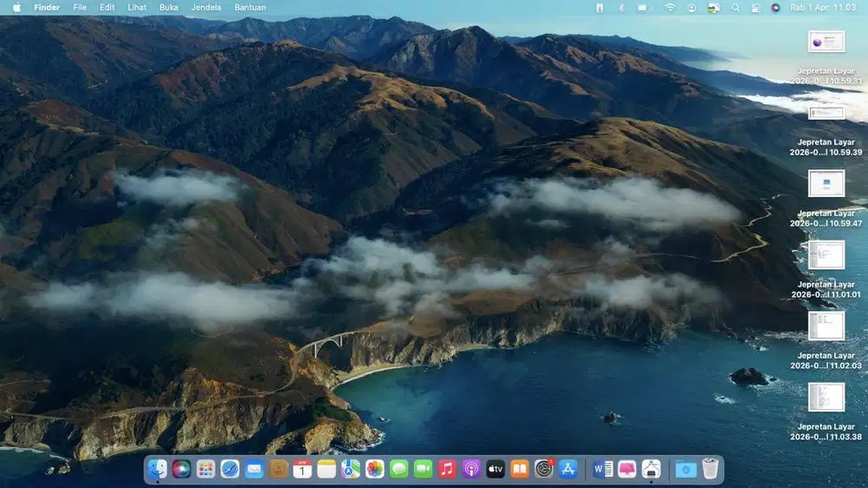Open the Notes app
This screenshot has height=488, width=868.
pyautogui.click(x=326, y=469)
